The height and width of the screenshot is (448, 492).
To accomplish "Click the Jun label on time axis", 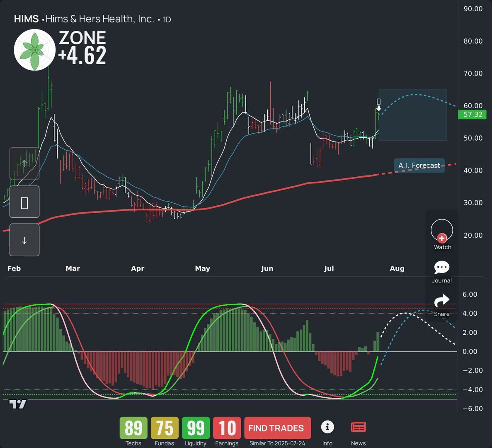I will 267,268.
